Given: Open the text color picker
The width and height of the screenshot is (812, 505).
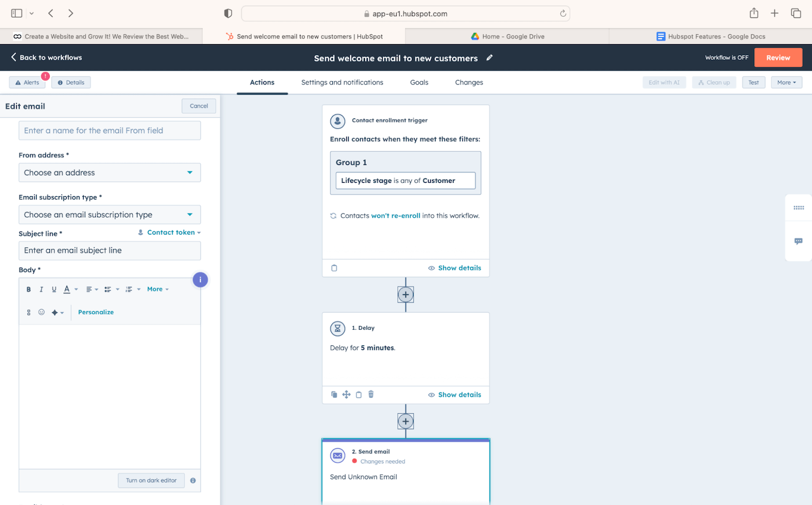Looking at the screenshot, I should 67,289.
